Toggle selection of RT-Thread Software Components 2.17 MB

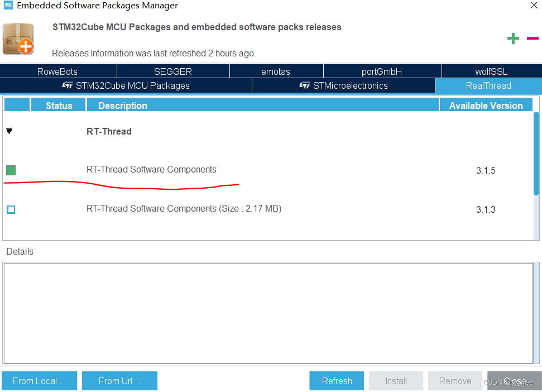[x=11, y=209]
